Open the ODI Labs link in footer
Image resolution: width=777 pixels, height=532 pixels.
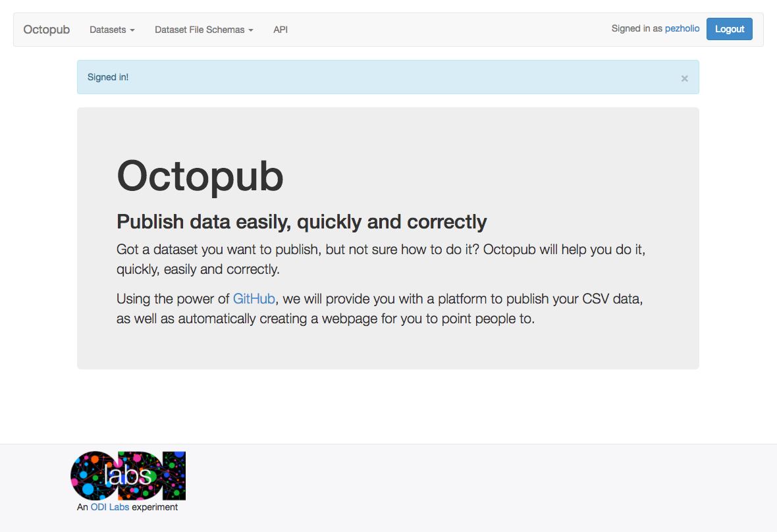[109, 507]
